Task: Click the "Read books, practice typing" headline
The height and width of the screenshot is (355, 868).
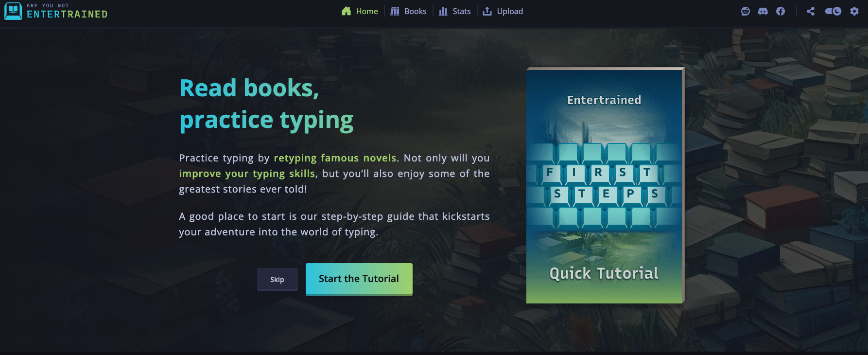Action: [267, 104]
